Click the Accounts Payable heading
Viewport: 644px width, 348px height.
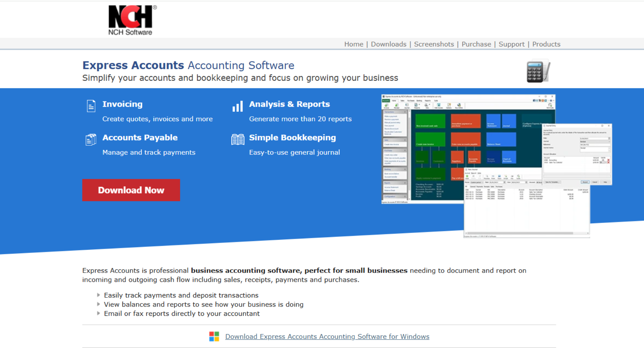click(140, 138)
